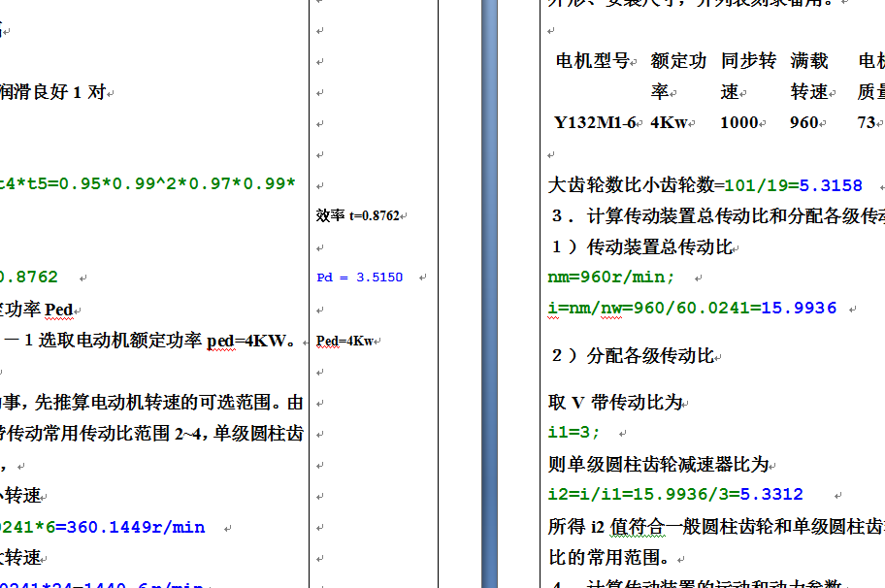Viewport: 885px width, 588px height.
Task: Click the table header 电机型号
Action: click(x=593, y=60)
